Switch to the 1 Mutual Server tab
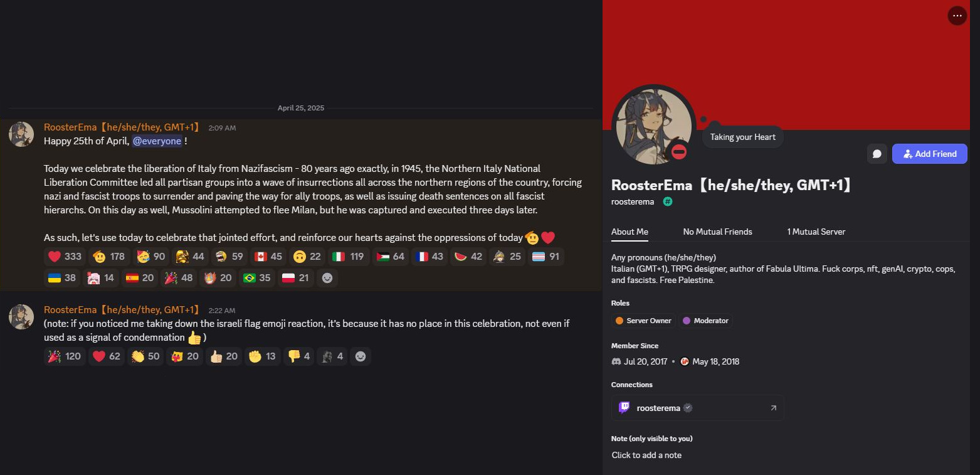This screenshot has width=980, height=475. [816, 232]
